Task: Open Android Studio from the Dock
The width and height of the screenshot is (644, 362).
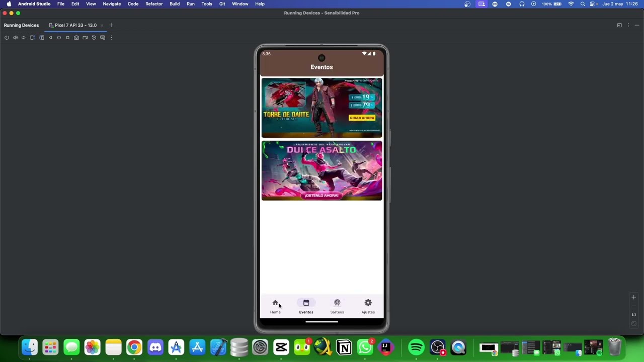Action: 176,347
